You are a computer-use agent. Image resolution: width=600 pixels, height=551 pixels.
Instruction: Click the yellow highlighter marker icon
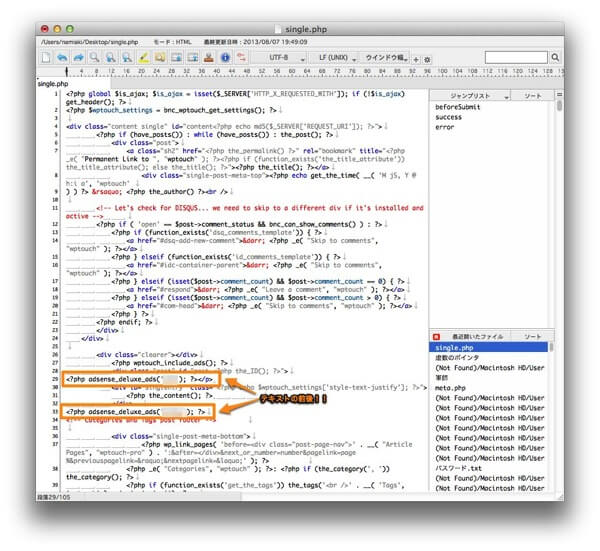point(143,58)
